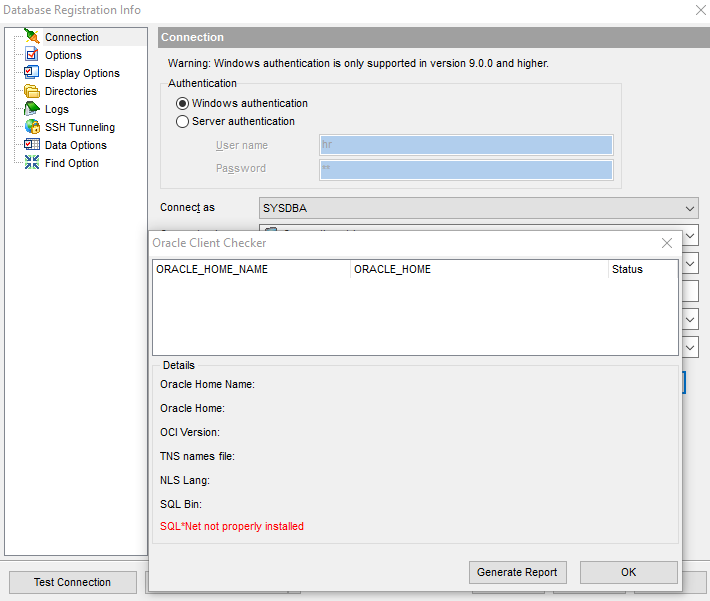Click the NLS Lang label
Viewport: 710px width, 601px height.
pyautogui.click(x=185, y=481)
